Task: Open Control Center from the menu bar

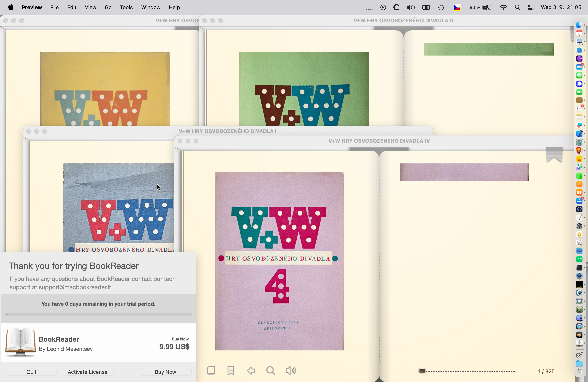Action: (531, 7)
